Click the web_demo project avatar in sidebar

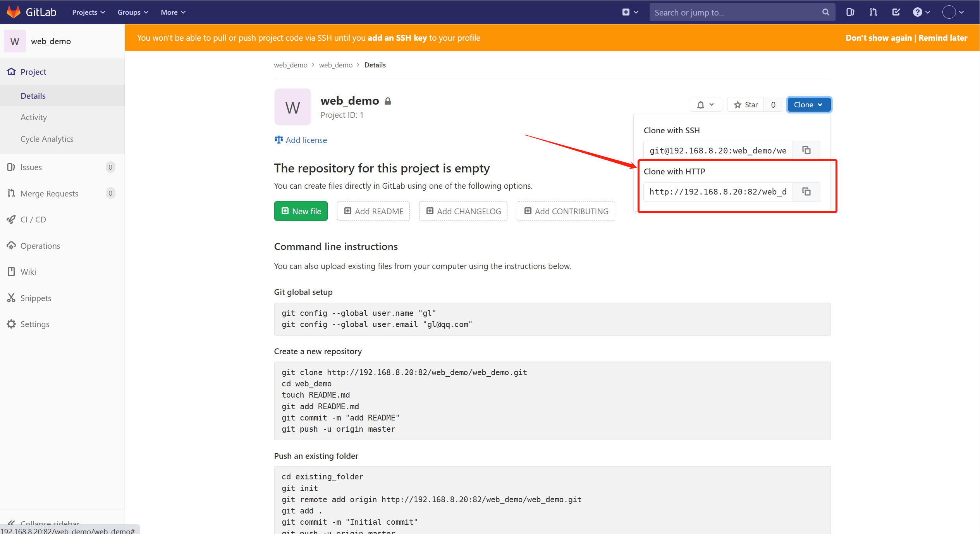click(x=15, y=41)
